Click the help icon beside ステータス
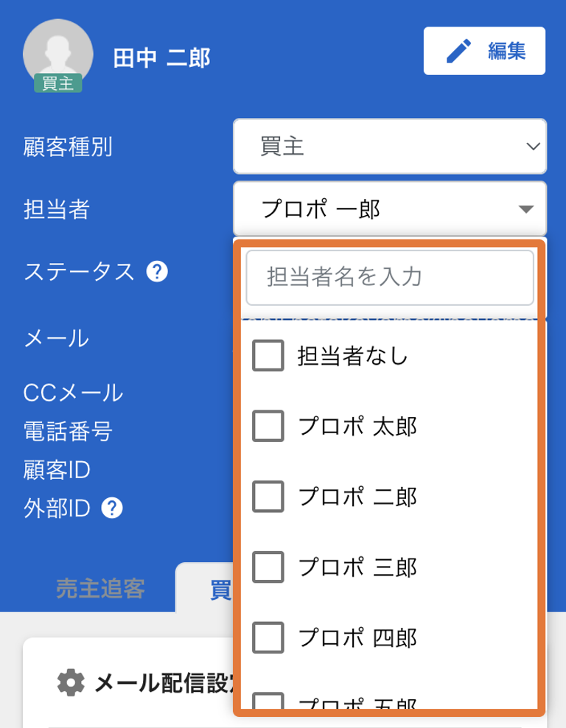This screenshot has width=566, height=728. [157, 272]
